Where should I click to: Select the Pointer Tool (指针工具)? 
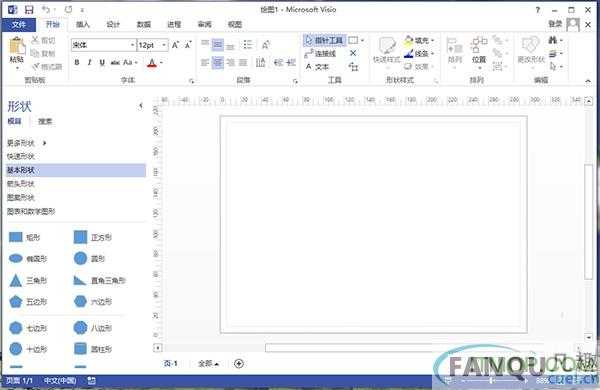324,41
